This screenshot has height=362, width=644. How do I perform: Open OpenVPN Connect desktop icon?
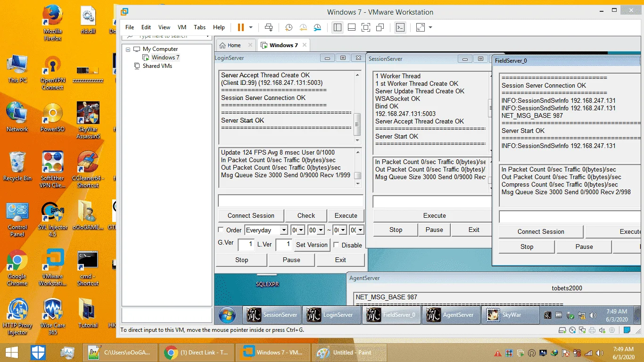pos(52,72)
